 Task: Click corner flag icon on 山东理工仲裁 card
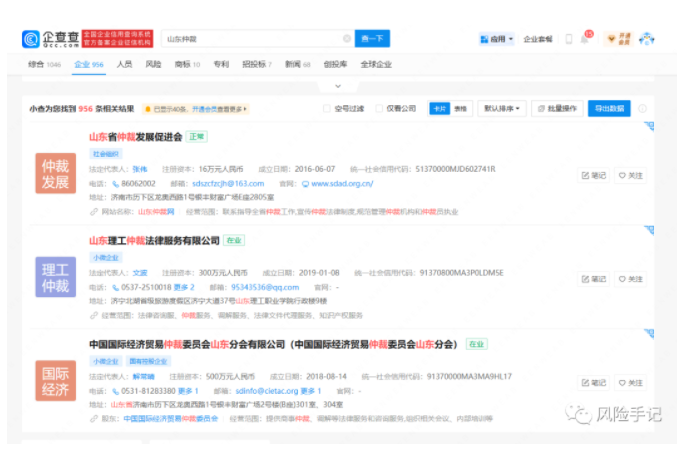coord(649,230)
